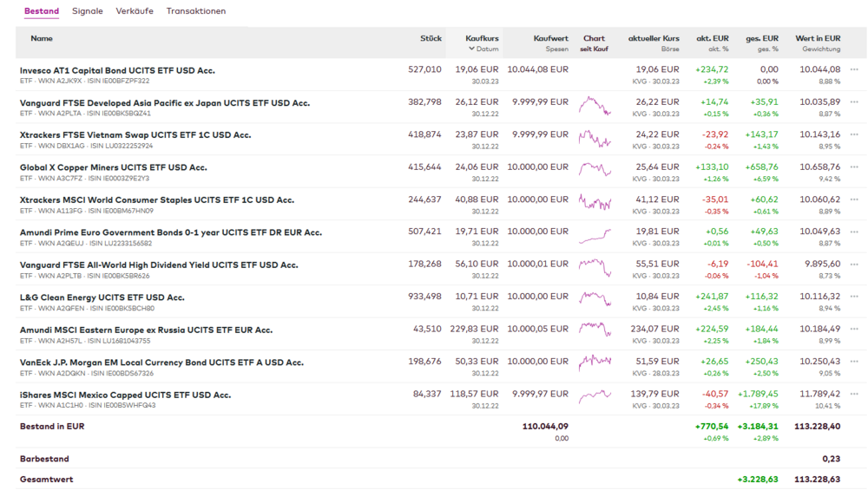Viewport: 868px width, 490px height.
Task: Open the Verkäufe tab
Action: click(x=135, y=11)
